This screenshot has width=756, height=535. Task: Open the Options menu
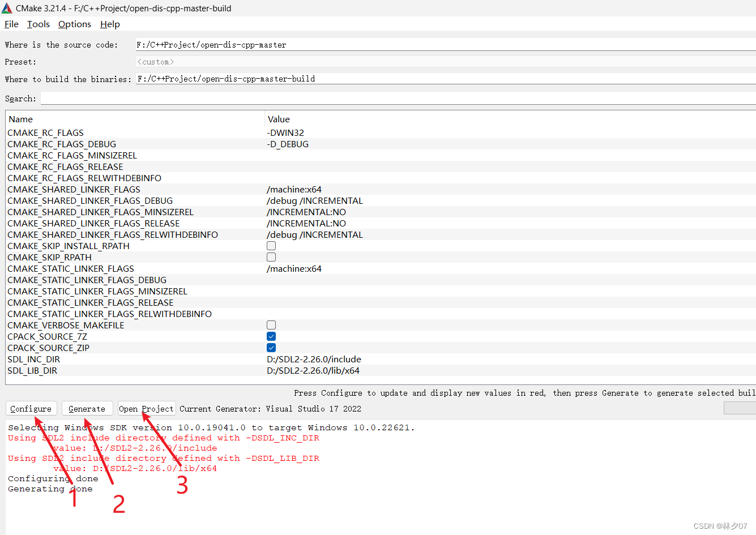(74, 24)
